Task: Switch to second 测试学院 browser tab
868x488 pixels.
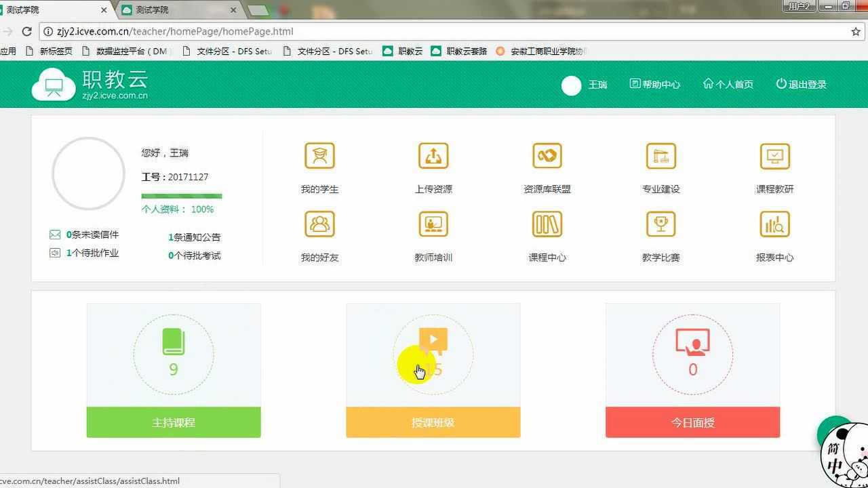Action: [x=178, y=10]
